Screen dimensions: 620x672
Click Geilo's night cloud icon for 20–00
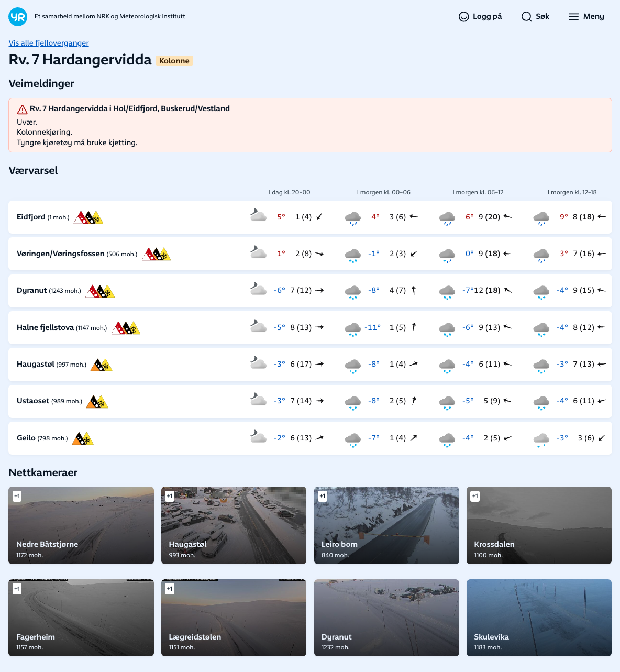(258, 436)
